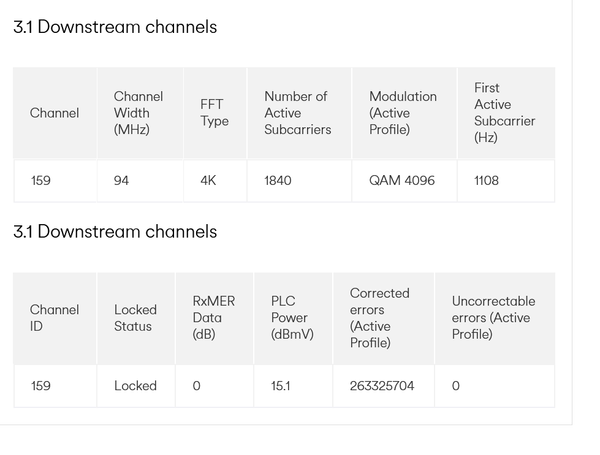Click the Corrected errors (Active Profile) header
Viewport: 600px width, 455px height.
(x=380, y=318)
